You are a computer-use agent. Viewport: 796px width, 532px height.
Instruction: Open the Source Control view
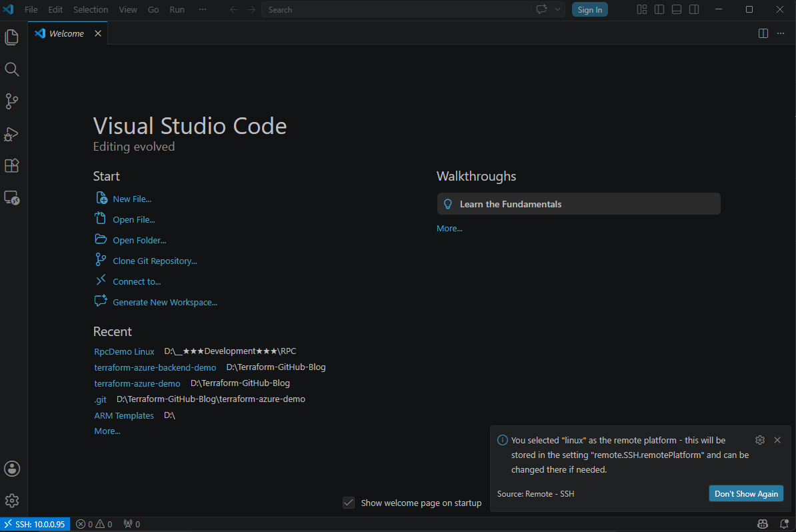click(12, 101)
